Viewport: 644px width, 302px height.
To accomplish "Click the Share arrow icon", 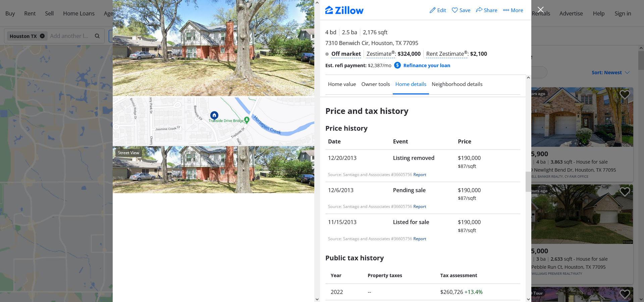I will (x=479, y=10).
